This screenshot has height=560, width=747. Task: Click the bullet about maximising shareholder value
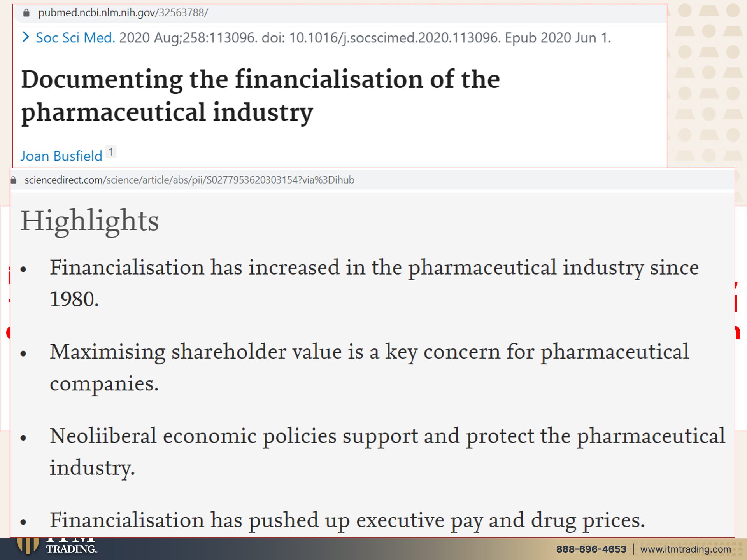[x=369, y=367]
